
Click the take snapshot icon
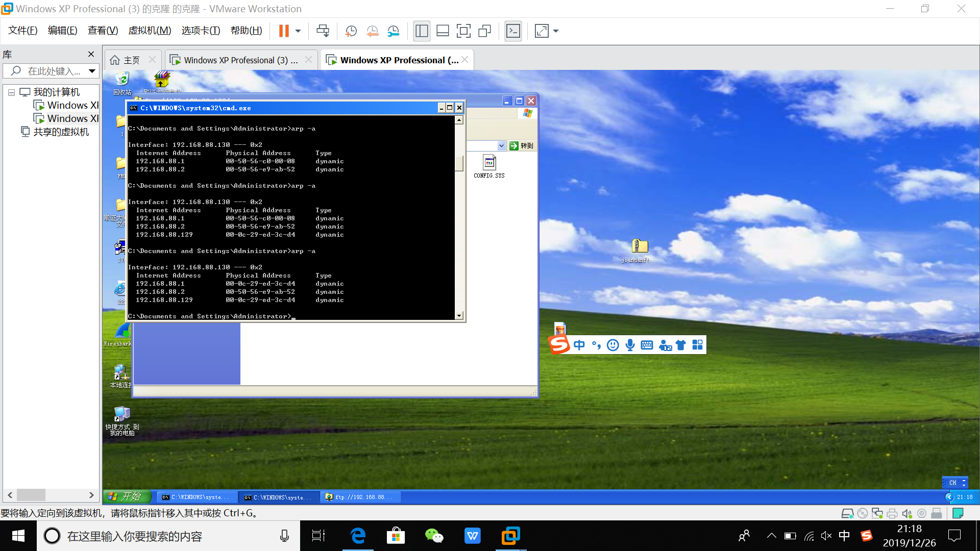pos(351,31)
